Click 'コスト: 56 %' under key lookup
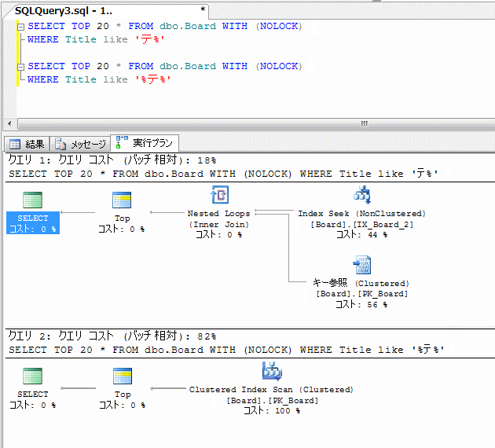Image resolution: width=495 pixels, height=448 pixels. click(361, 304)
